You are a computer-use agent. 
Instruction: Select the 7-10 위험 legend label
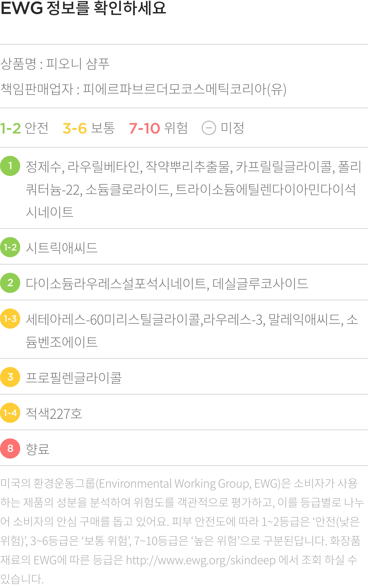pos(158,128)
